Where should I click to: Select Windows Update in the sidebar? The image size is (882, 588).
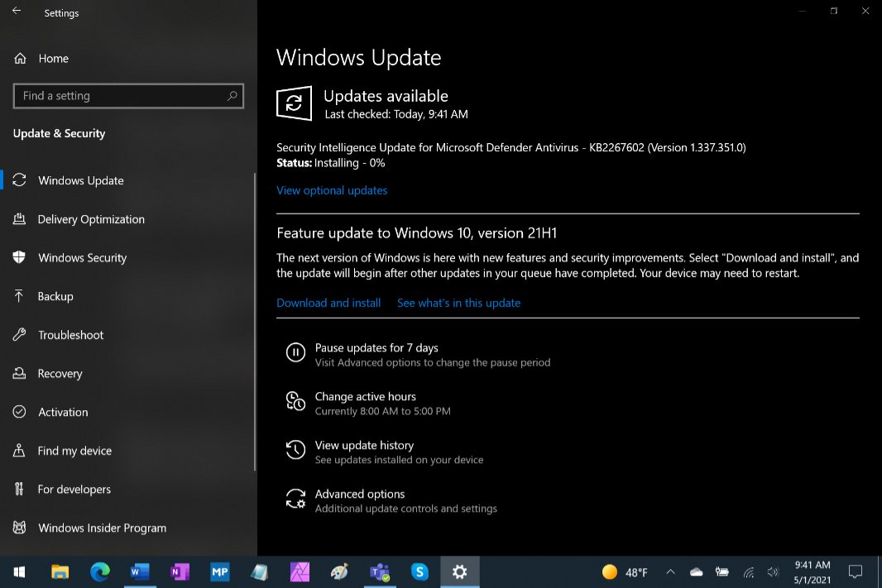[x=80, y=180]
